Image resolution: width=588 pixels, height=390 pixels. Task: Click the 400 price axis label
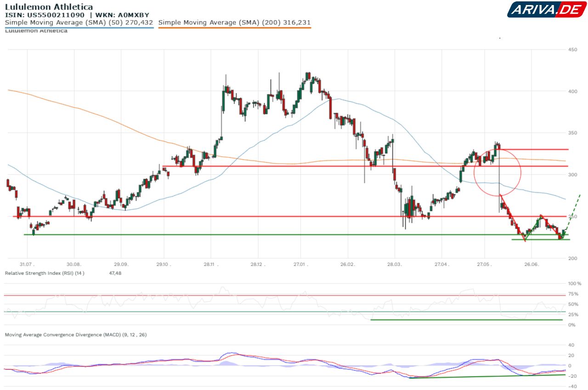point(573,91)
